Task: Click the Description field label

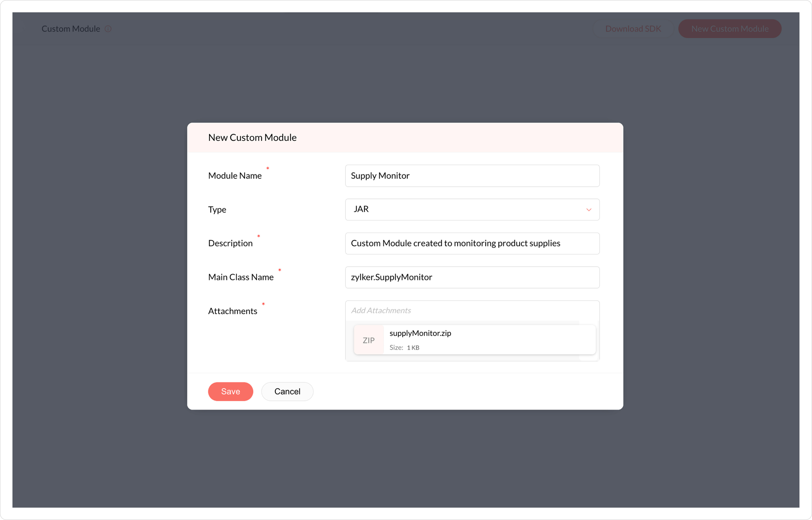Action: tap(230, 243)
